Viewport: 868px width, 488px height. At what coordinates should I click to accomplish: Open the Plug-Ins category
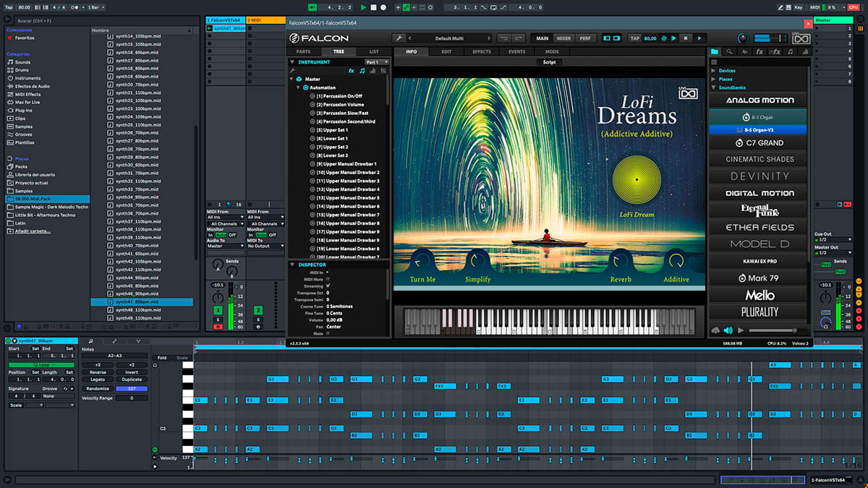(x=24, y=110)
